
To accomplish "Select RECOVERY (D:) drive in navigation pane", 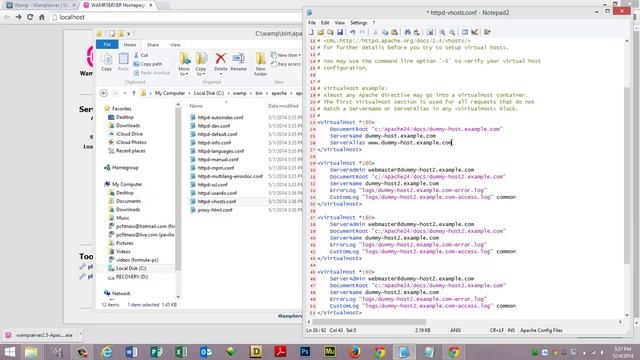I will point(132,277).
